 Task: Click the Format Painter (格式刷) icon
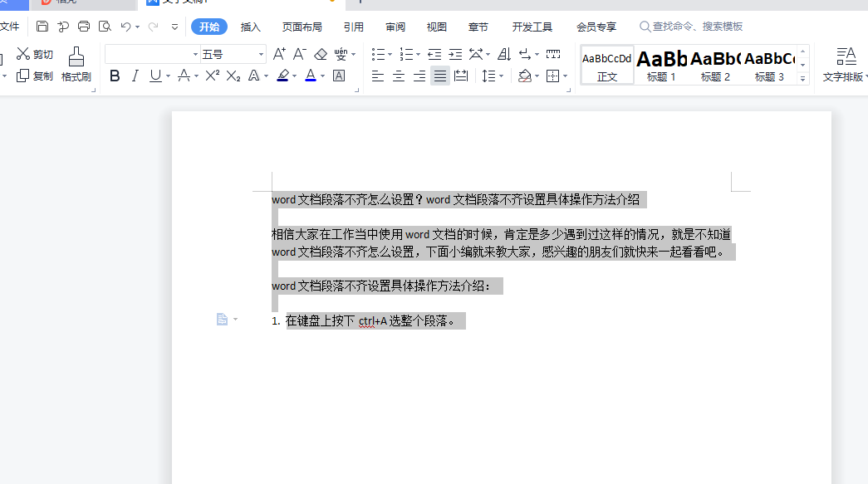pos(76,63)
